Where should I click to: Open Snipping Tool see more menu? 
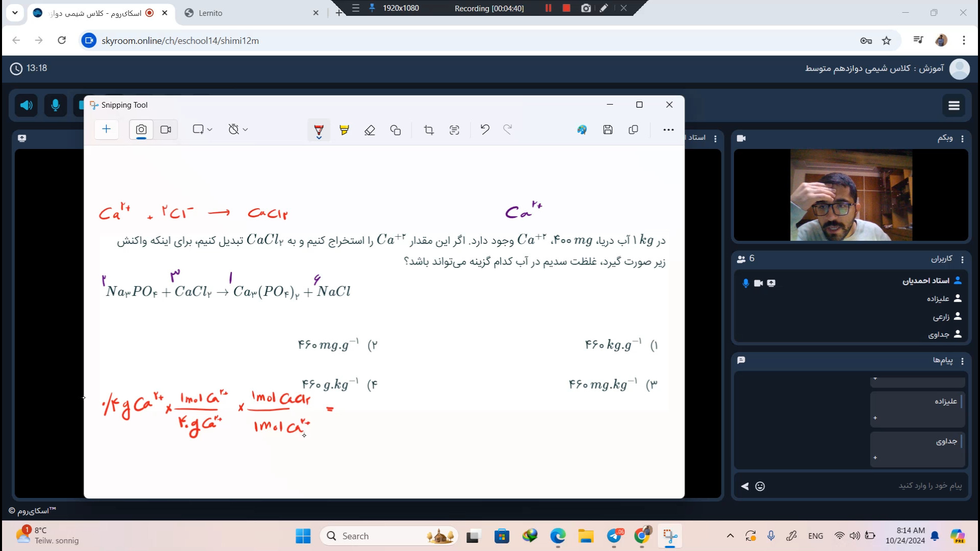669,130
